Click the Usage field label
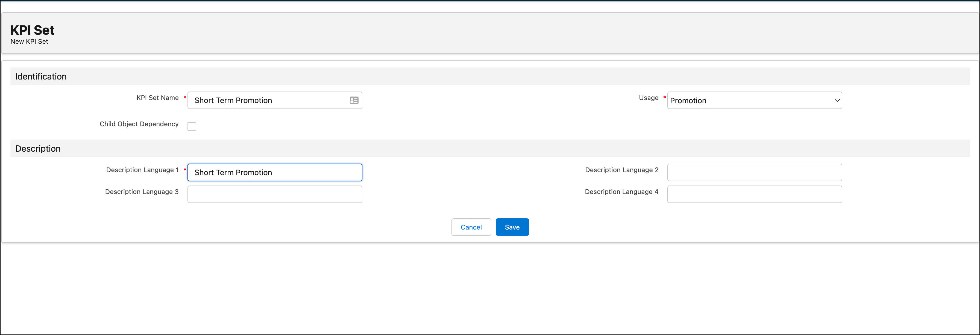Image resolution: width=980 pixels, height=335 pixels. pyautogui.click(x=648, y=98)
